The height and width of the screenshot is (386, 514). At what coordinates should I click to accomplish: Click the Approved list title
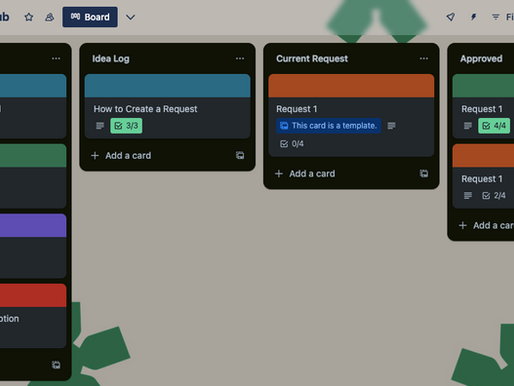coord(481,59)
